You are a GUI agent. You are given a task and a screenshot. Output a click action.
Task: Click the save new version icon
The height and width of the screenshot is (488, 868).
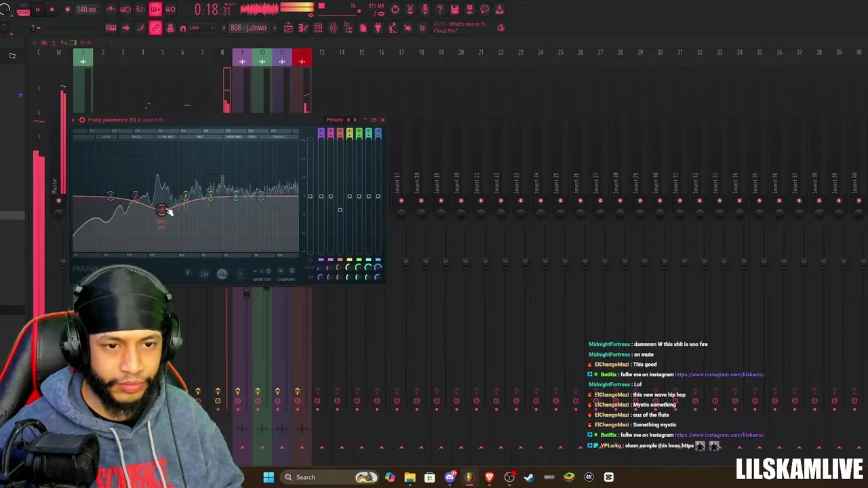[469, 9]
